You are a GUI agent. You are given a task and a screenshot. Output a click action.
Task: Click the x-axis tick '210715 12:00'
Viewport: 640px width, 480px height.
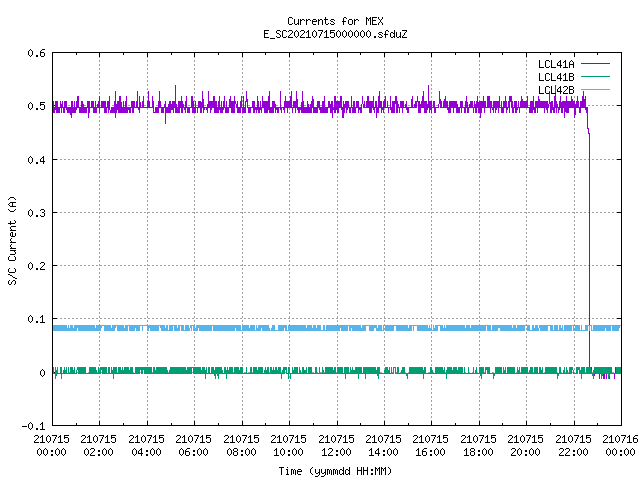[x=336, y=446]
